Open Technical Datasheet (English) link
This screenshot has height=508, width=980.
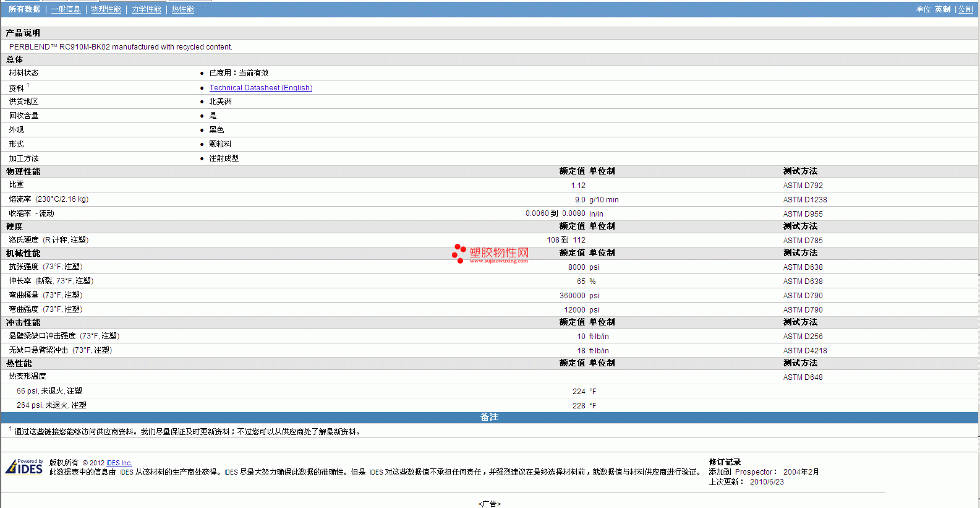tap(260, 88)
